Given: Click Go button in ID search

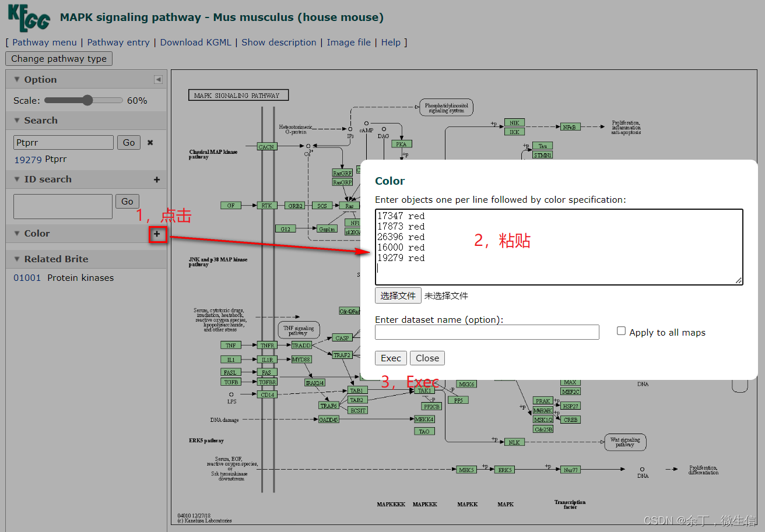Looking at the screenshot, I should click(x=127, y=202).
